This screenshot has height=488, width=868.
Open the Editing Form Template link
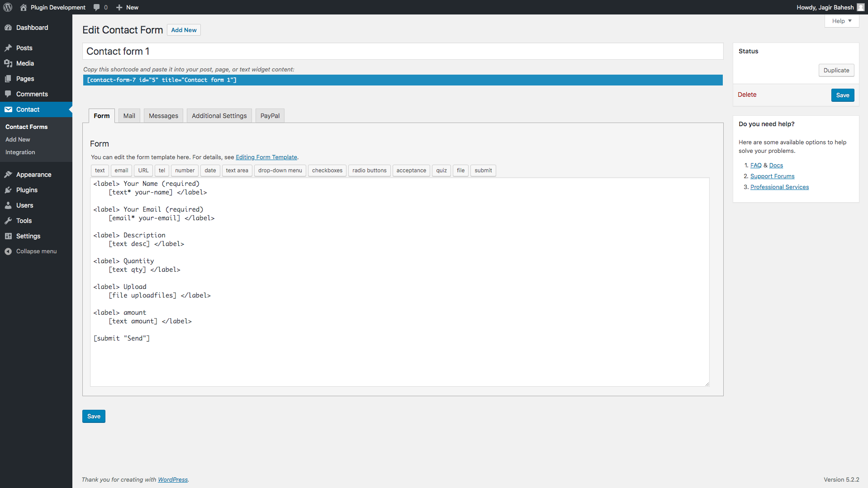pyautogui.click(x=266, y=157)
